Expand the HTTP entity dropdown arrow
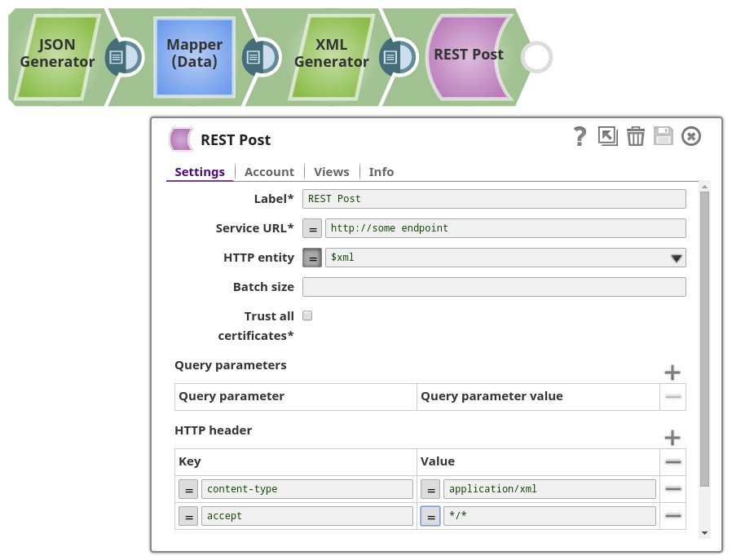Screen dimensions: 732x560 pos(676,258)
